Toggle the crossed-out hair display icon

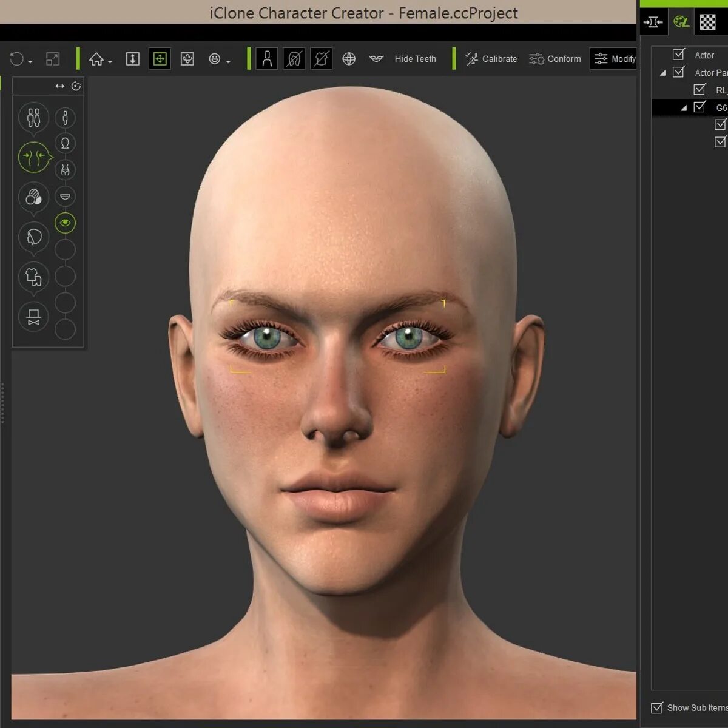(294, 59)
